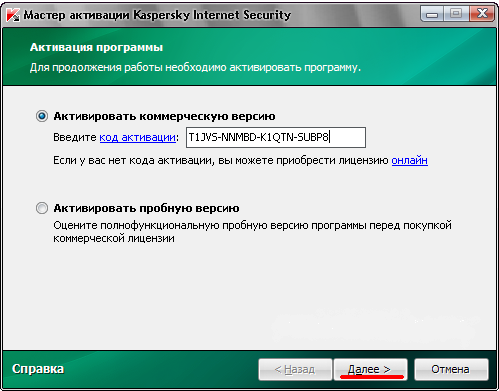Click the title 'Мастер активации Kaspersky Internet Security'
The image size is (499, 391).
[157, 15]
